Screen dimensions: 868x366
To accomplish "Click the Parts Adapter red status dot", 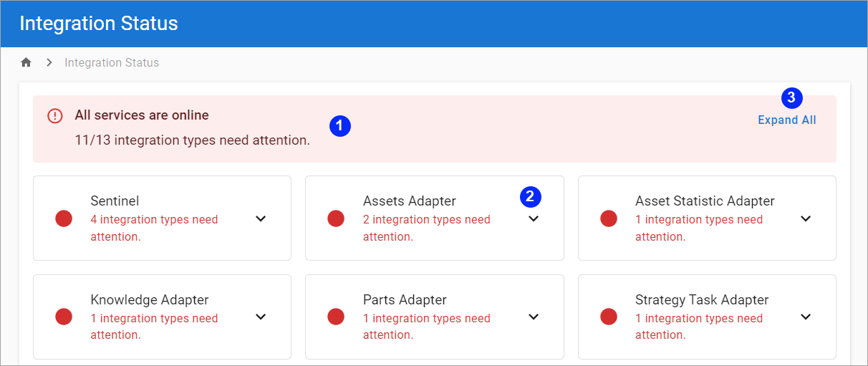I will tap(336, 317).
